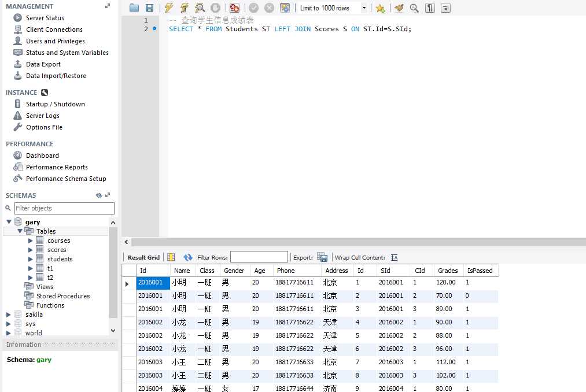This screenshot has height=392, width=586.
Task: Click the Filter Rows input
Action: [x=259, y=257]
